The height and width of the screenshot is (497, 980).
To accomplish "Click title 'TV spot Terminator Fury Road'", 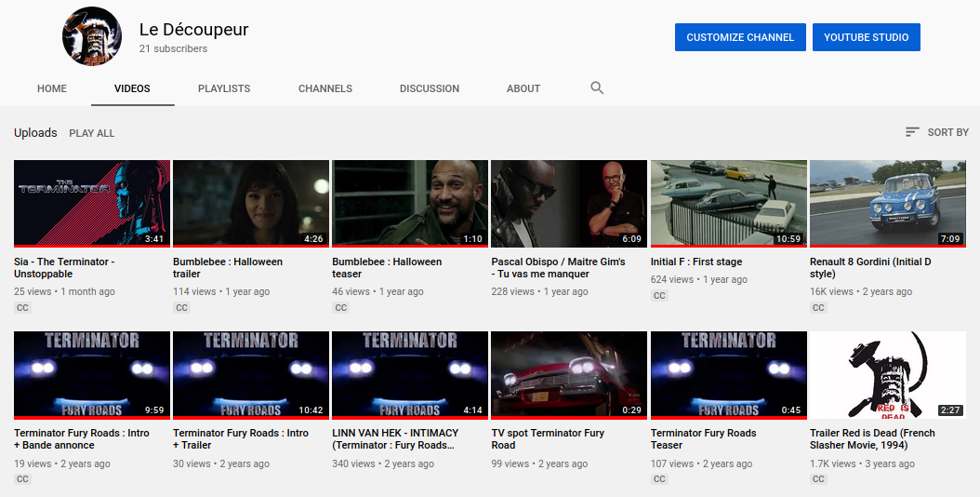I will pos(548,438).
